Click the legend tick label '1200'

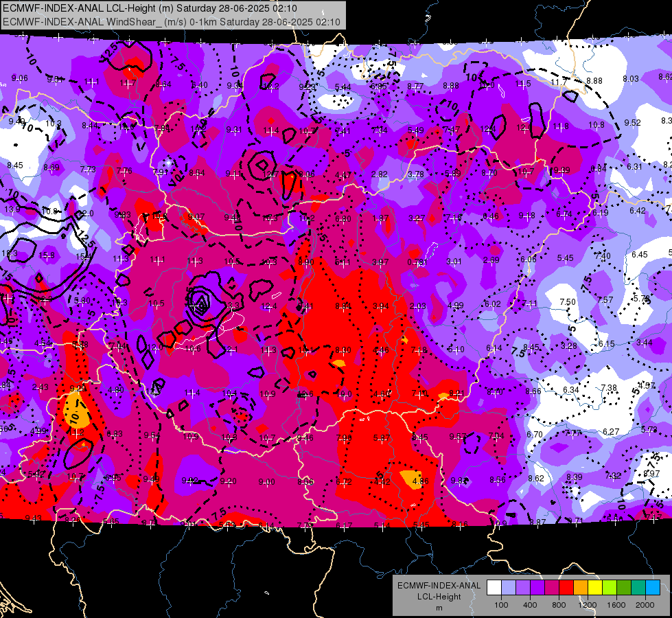(x=588, y=605)
